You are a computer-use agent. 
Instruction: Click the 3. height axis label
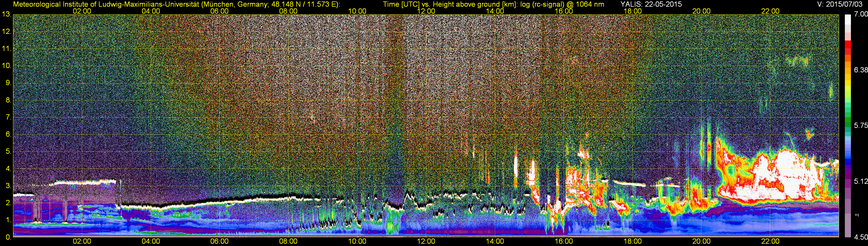(8, 186)
